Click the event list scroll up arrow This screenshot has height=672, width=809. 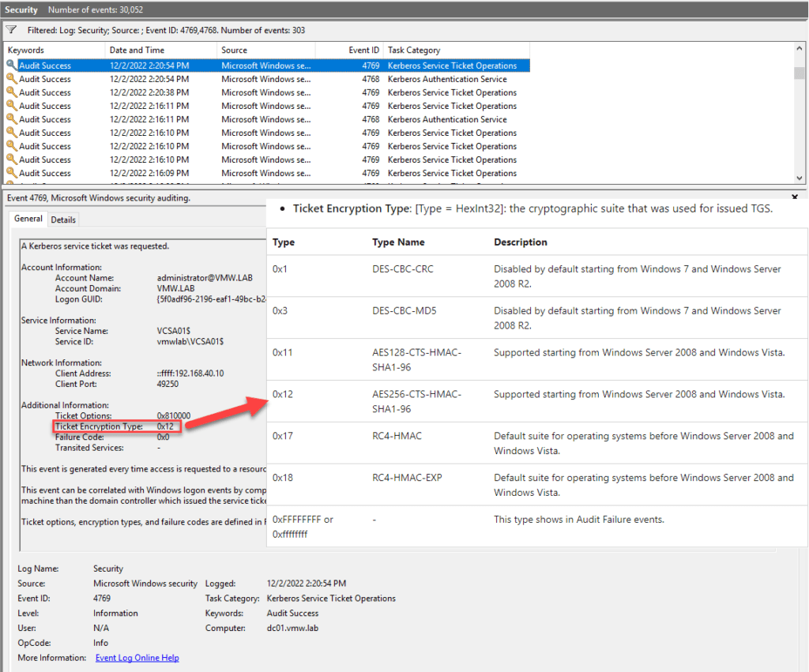(800, 48)
